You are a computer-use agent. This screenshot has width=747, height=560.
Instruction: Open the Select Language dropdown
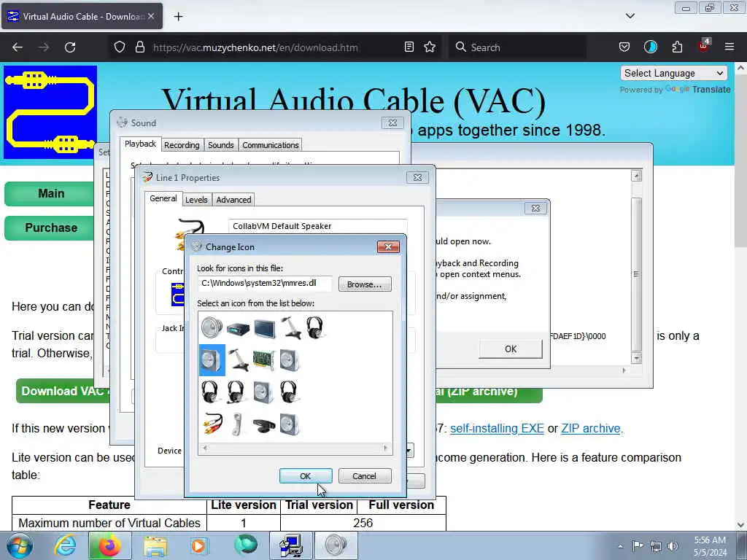pos(673,74)
